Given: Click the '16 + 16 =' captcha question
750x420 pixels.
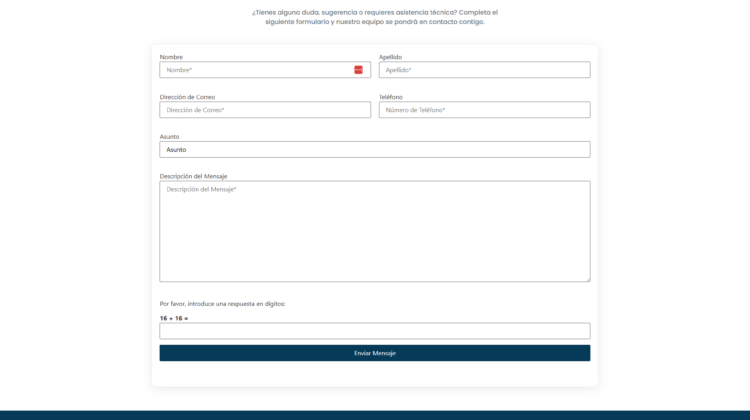Looking at the screenshot, I should point(174,318).
